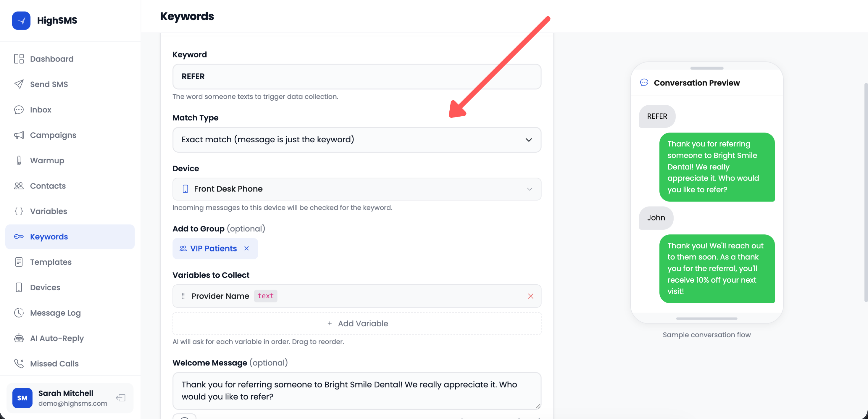Open Message Log from the sidebar
Image resolution: width=868 pixels, height=419 pixels.
tap(55, 313)
